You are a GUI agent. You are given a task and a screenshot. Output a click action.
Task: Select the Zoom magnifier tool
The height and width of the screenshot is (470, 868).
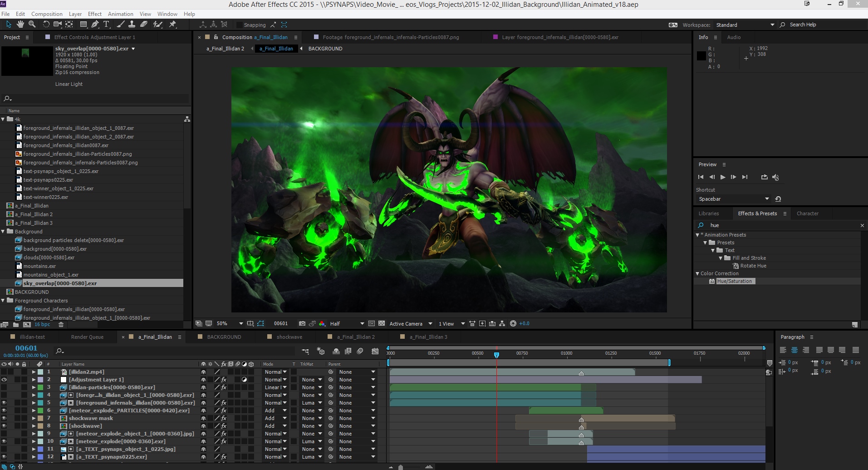click(32, 24)
